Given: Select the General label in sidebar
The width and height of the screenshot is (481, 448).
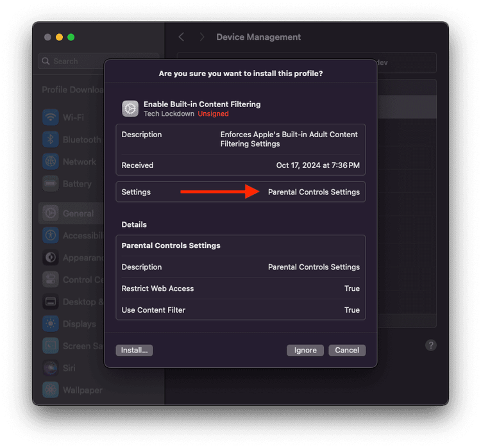Looking at the screenshot, I should tap(78, 213).
